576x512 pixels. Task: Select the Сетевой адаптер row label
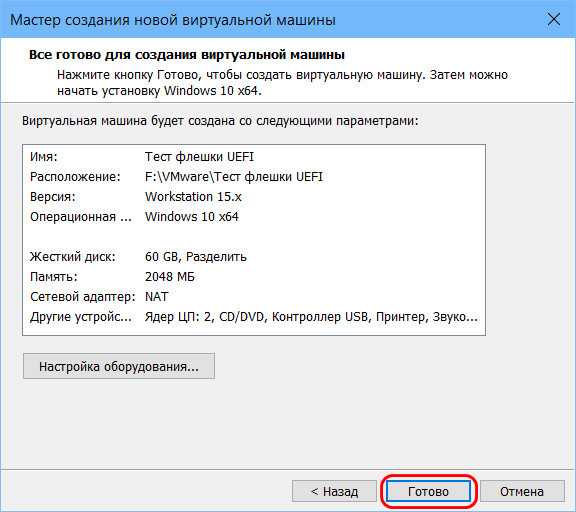click(83, 296)
